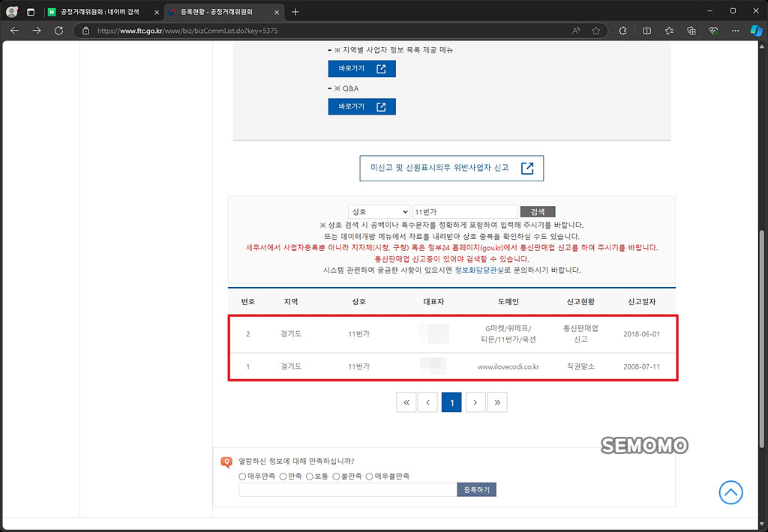Add page to favorites star icon
This screenshot has height=532, width=768.
point(595,30)
